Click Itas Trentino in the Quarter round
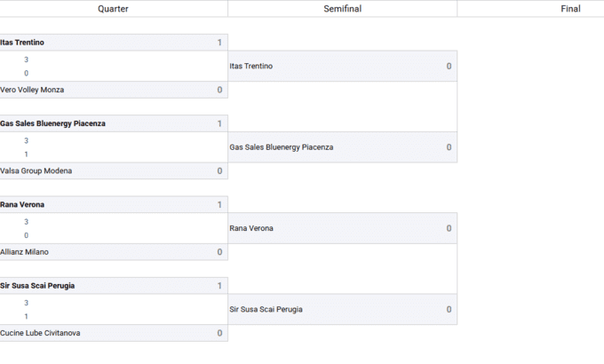Viewport: 604px width, 364px height. click(x=23, y=43)
